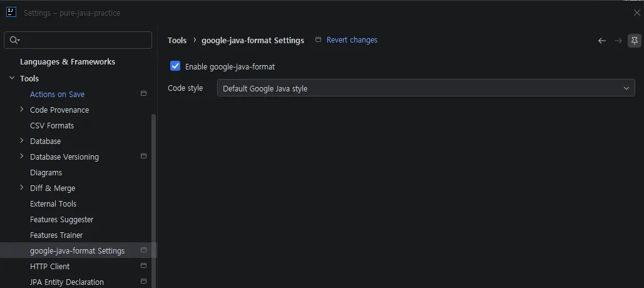Click project icon on Database Versioning row
This screenshot has width=644, height=288.
(143, 156)
